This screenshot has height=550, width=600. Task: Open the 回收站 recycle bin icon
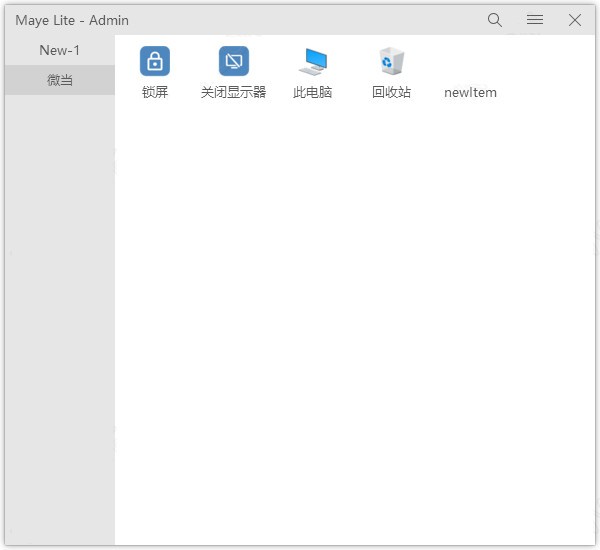click(x=391, y=61)
